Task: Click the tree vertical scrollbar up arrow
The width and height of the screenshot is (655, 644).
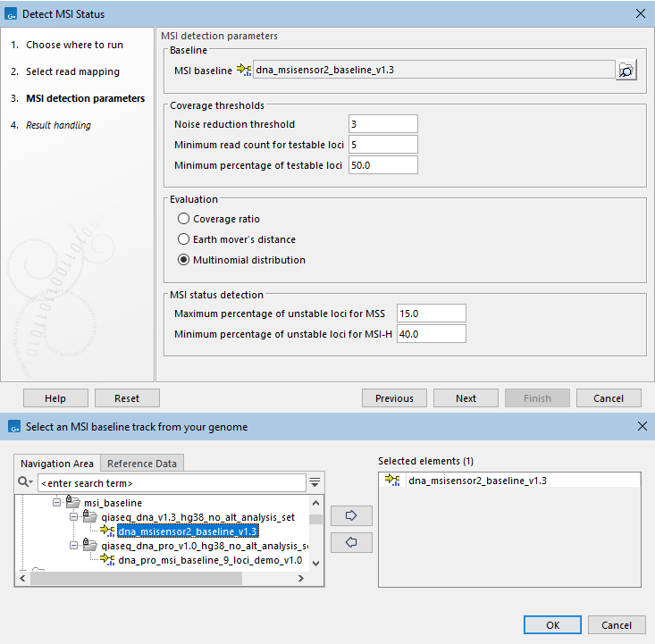Action: point(315,503)
